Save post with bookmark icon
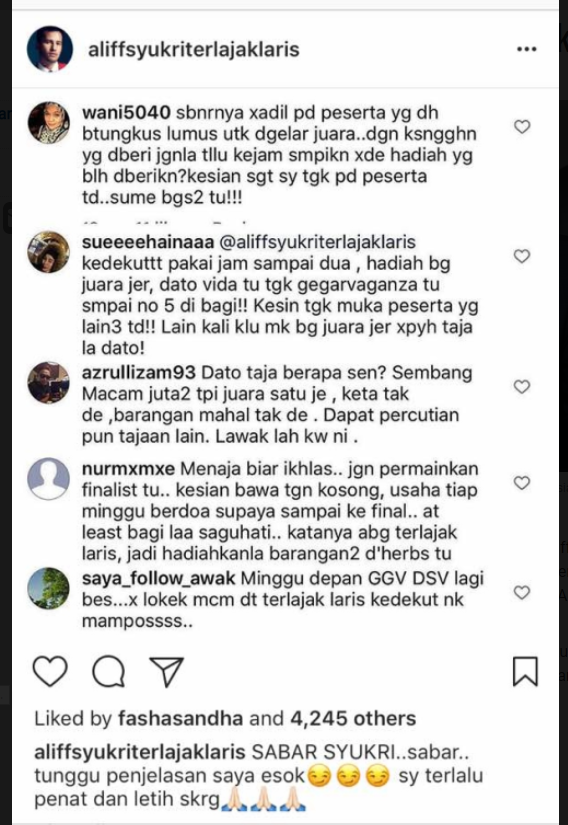Screen dimensions: 568x825 (525, 671)
